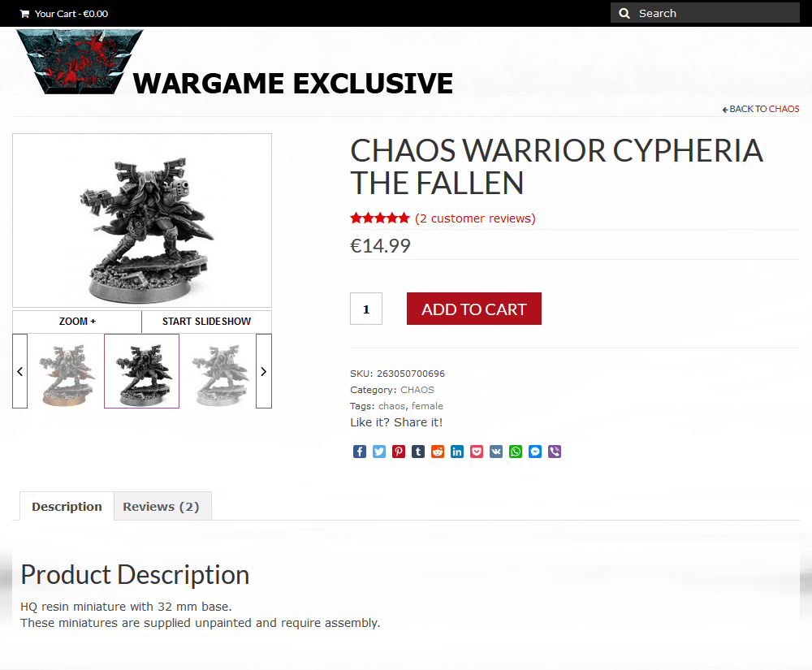Share product on Facebook
The image size is (812, 670).
[x=360, y=452]
